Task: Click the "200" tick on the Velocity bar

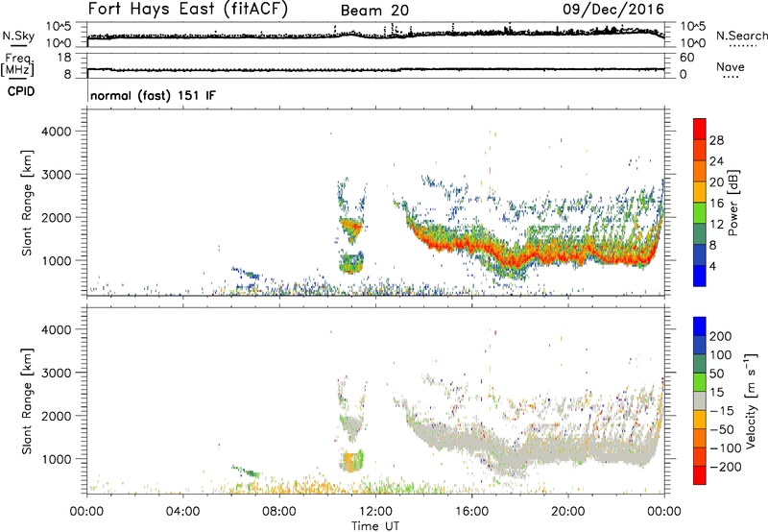Action: click(721, 336)
